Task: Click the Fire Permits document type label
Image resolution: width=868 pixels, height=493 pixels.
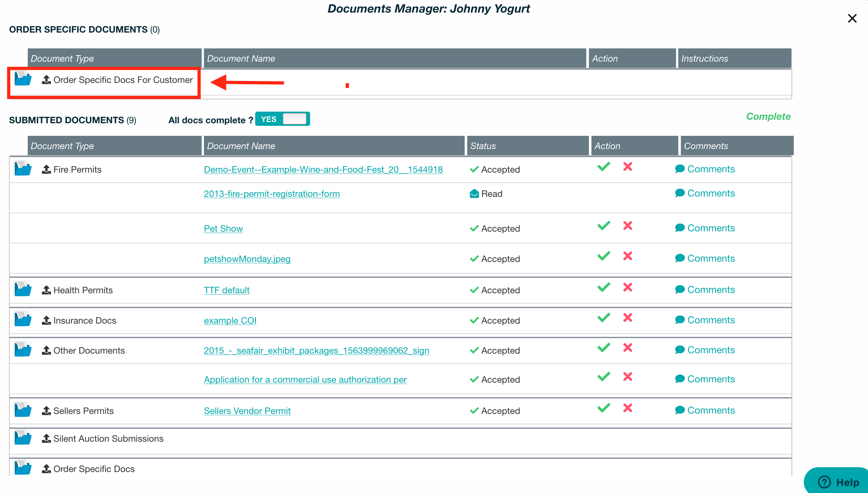Action: 77,169
